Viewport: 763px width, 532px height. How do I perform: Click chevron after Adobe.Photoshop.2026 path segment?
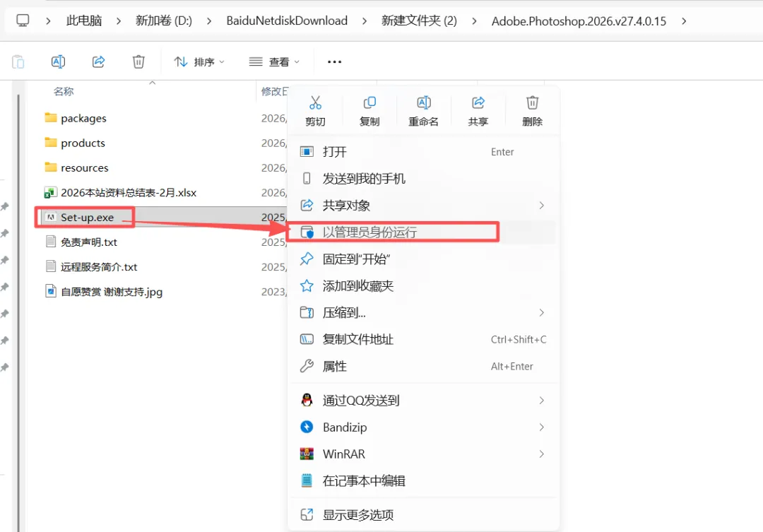pos(684,21)
